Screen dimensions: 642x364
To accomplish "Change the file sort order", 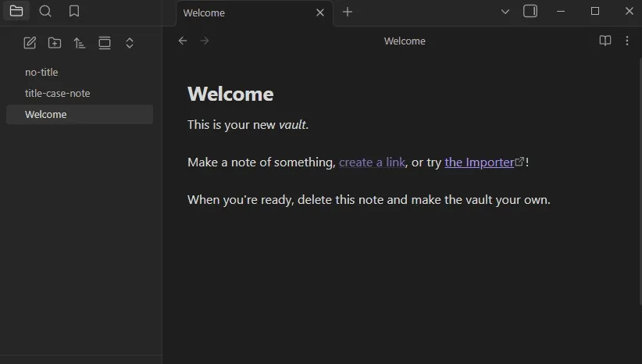I will point(80,43).
